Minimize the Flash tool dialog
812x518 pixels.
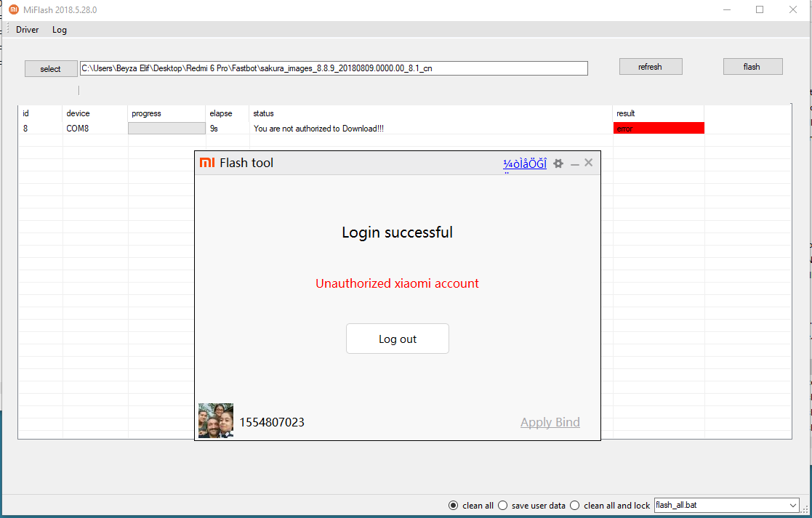(x=575, y=163)
